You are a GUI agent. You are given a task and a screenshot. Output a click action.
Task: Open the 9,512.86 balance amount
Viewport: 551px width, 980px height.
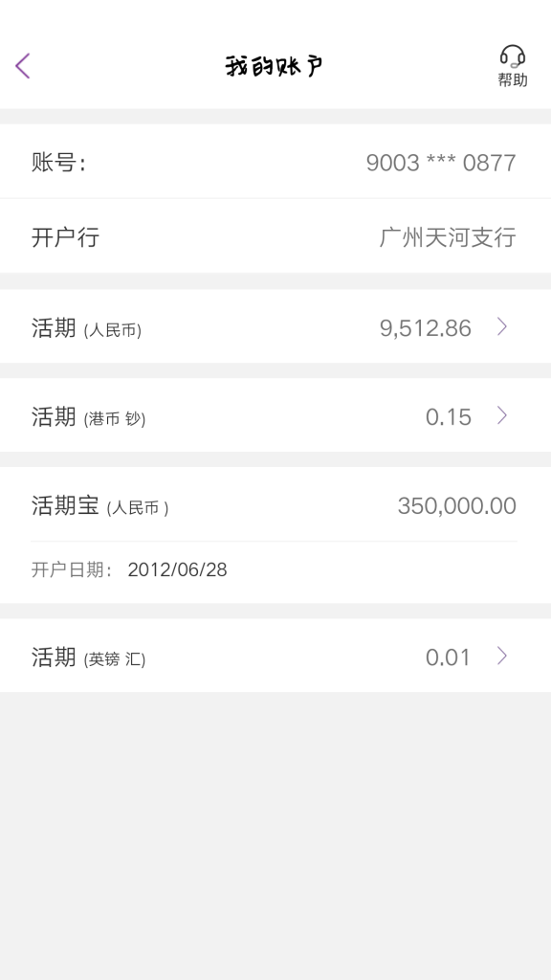click(426, 328)
